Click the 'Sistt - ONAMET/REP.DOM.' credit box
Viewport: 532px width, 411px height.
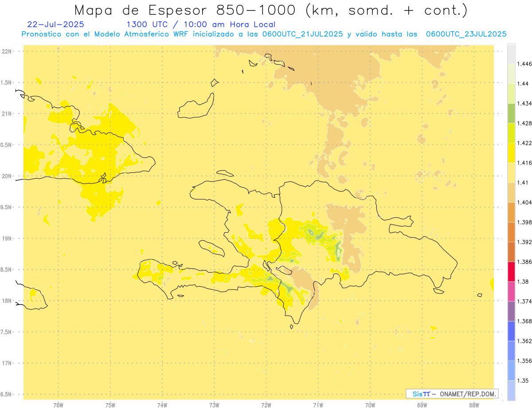pyautogui.click(x=452, y=394)
